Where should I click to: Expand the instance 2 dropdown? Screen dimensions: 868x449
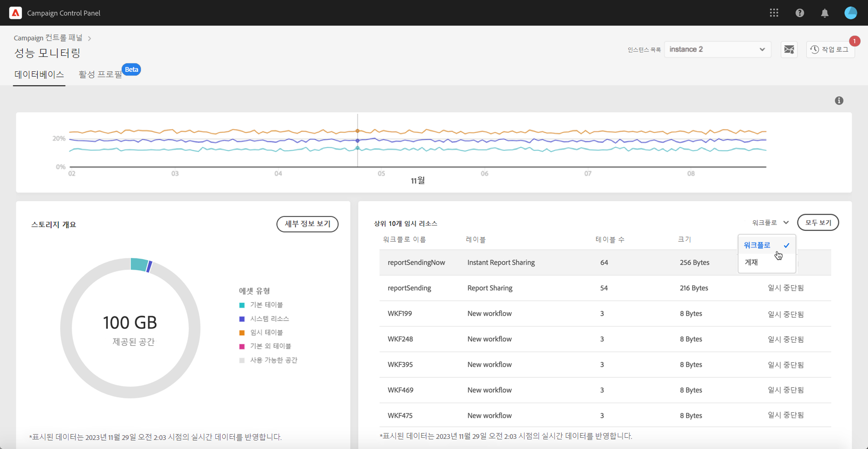[x=718, y=49]
